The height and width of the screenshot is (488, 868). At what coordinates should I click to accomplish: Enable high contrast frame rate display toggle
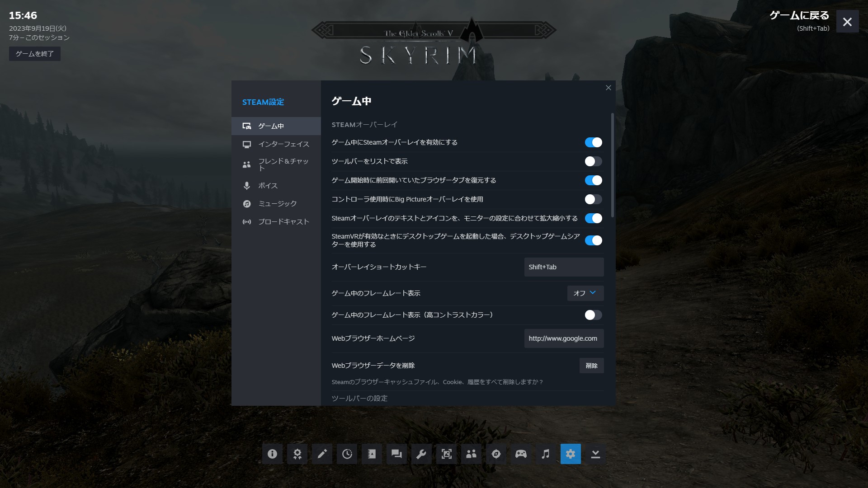point(593,315)
